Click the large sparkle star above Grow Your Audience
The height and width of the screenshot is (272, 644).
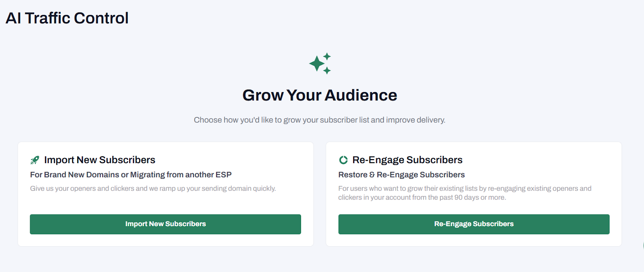(317, 63)
